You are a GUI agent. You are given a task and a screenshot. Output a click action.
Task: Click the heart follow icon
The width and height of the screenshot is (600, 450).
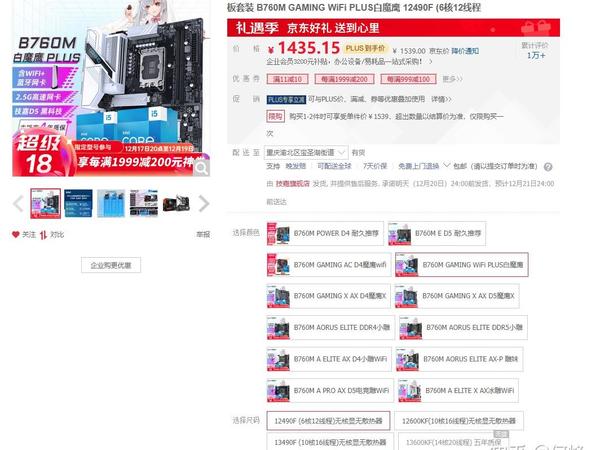[x=16, y=235]
